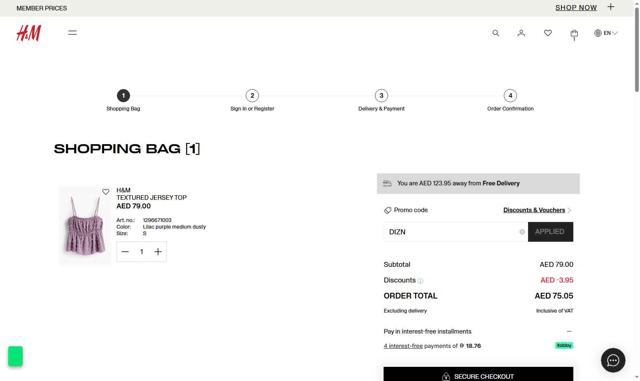The height and width of the screenshot is (381, 640).
Task: Click the quantity value 1
Action: 142,252
